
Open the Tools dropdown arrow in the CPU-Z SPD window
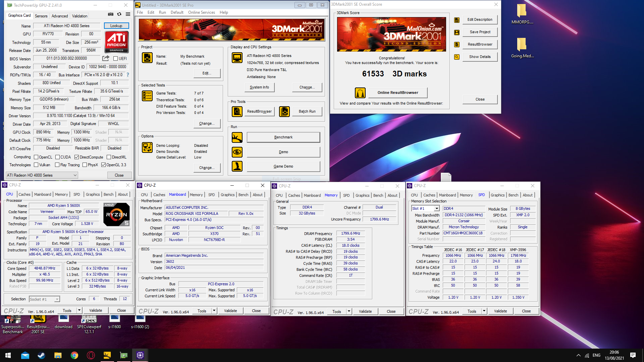tap(484, 311)
